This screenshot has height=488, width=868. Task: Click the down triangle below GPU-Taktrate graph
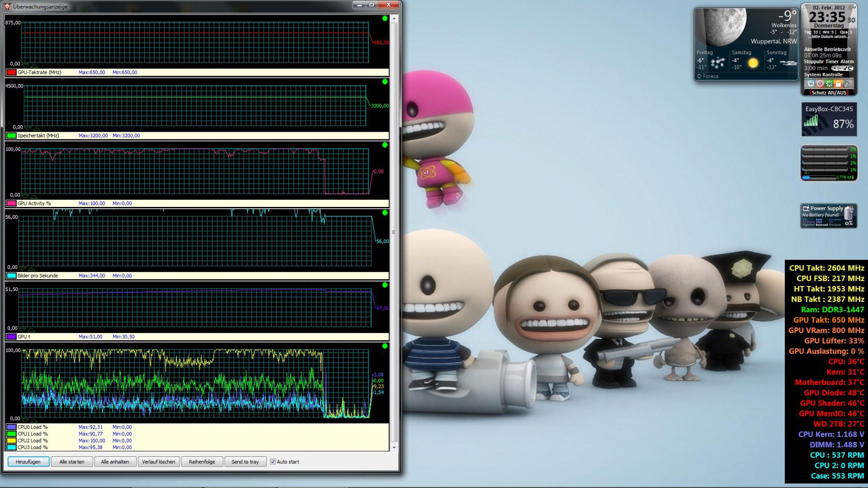pos(25,65)
